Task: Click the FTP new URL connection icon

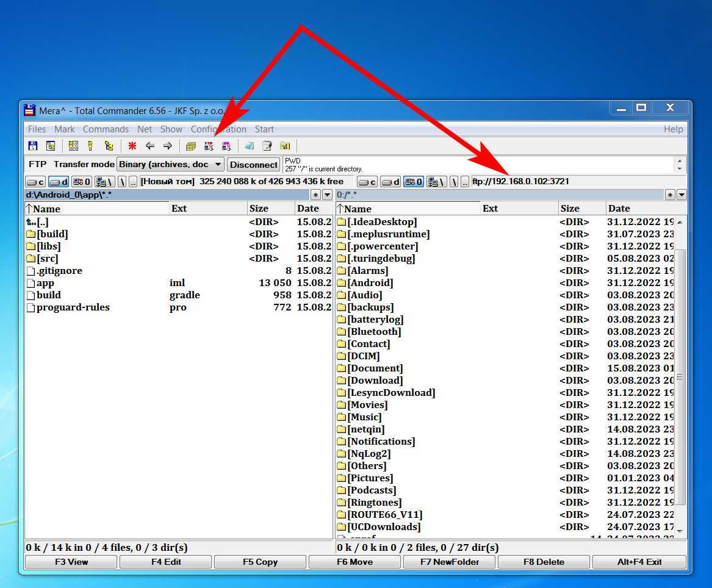Action: (x=226, y=146)
